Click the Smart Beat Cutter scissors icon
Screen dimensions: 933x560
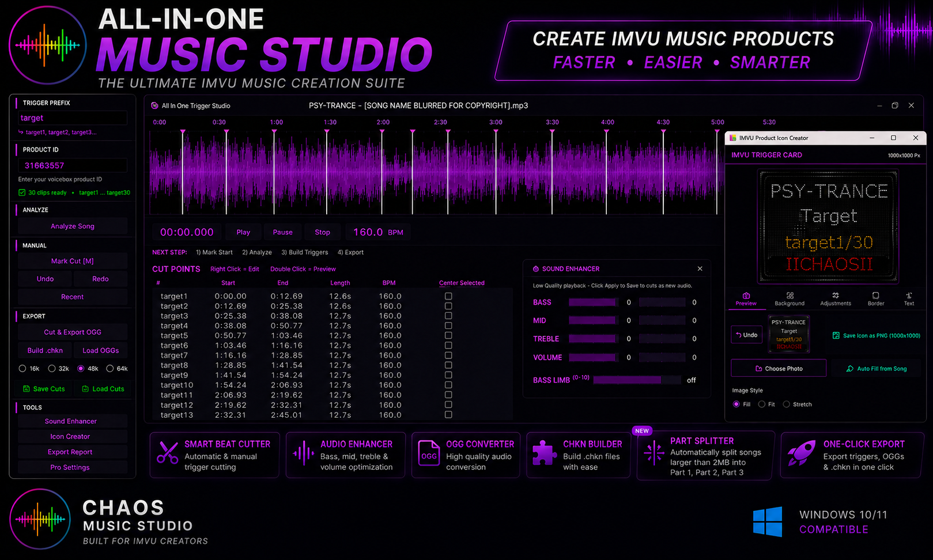(168, 452)
